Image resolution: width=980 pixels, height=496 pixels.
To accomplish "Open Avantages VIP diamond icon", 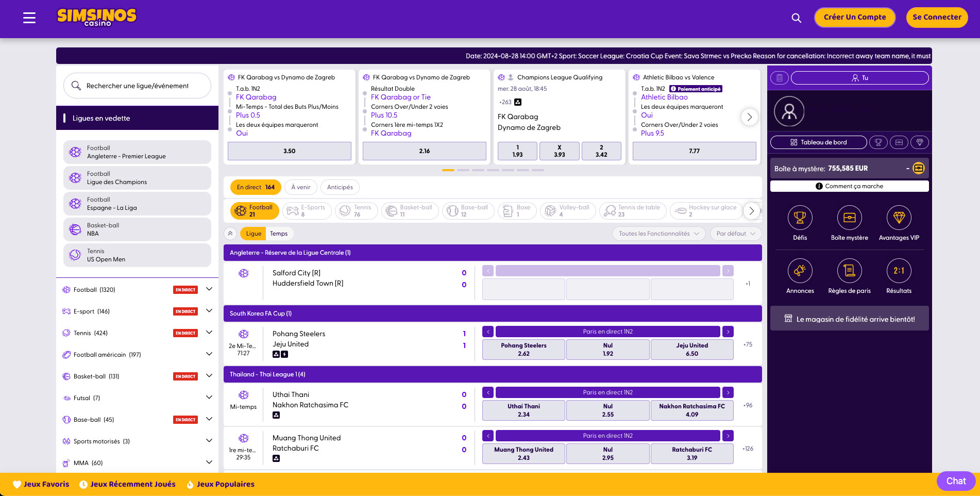I will pyautogui.click(x=899, y=218).
